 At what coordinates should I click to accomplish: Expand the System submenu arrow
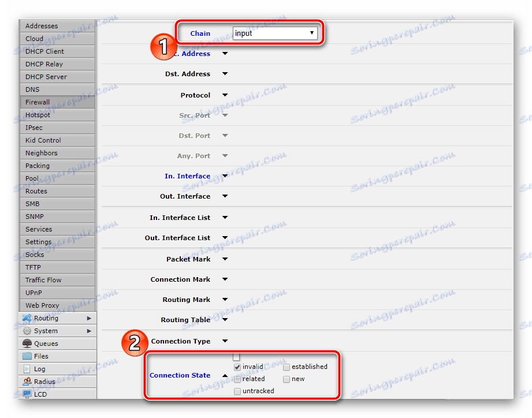pos(89,331)
